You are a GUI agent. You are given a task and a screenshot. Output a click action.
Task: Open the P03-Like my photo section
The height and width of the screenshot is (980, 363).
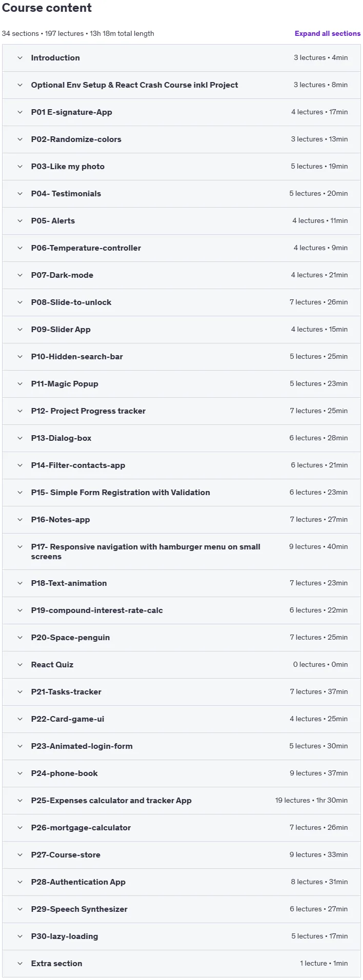[181, 167]
